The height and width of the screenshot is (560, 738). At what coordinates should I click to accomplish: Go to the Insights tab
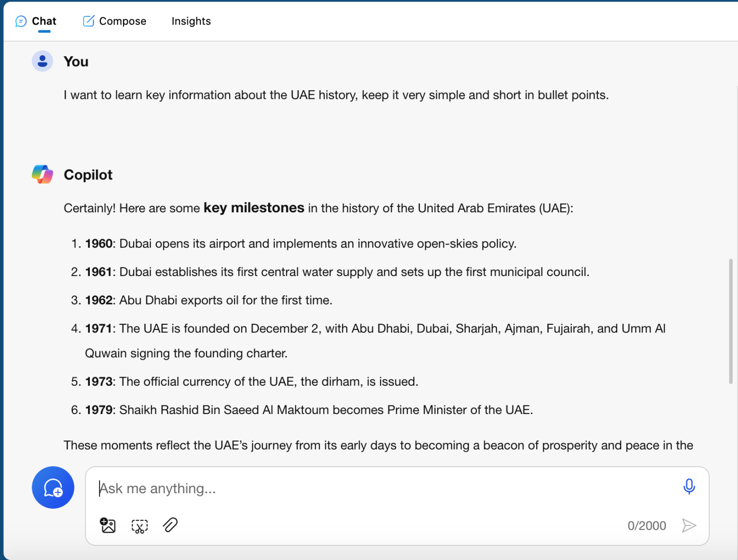point(191,21)
